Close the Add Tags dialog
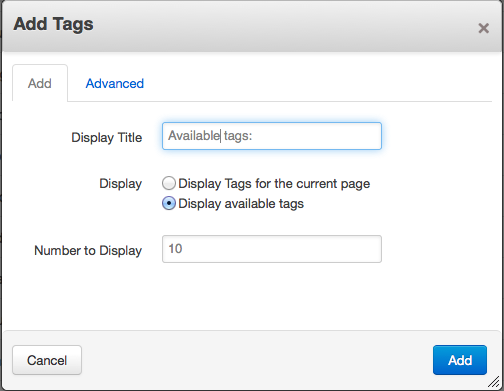 point(483,28)
